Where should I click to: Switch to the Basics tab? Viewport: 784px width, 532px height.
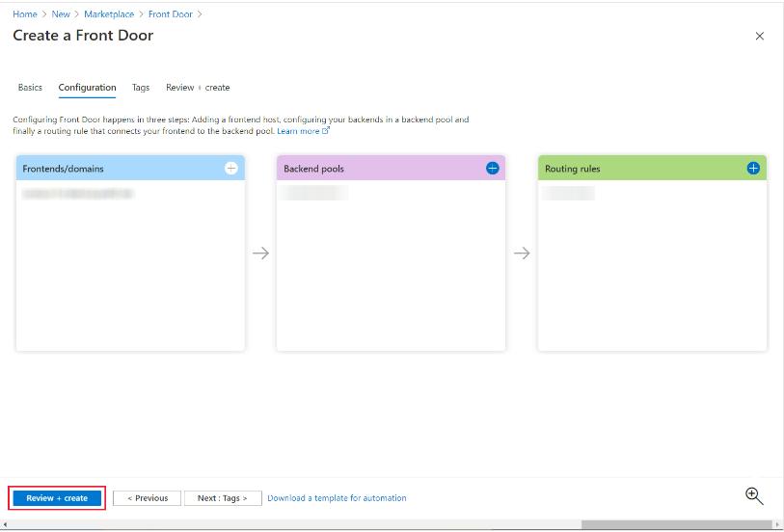[x=30, y=88]
